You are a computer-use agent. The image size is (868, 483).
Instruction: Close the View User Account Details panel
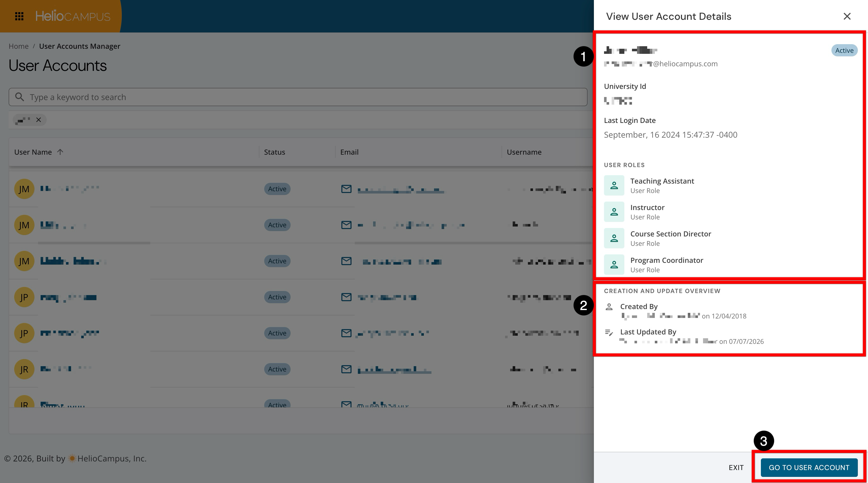point(847,16)
